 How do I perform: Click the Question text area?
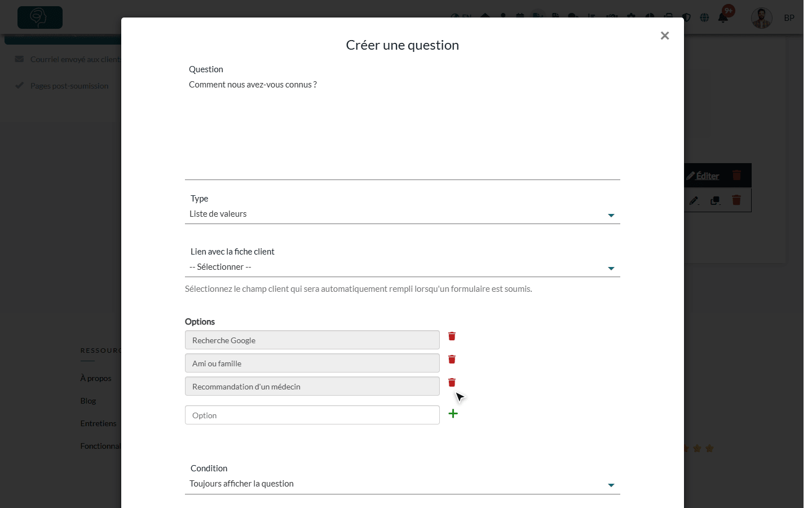403,128
